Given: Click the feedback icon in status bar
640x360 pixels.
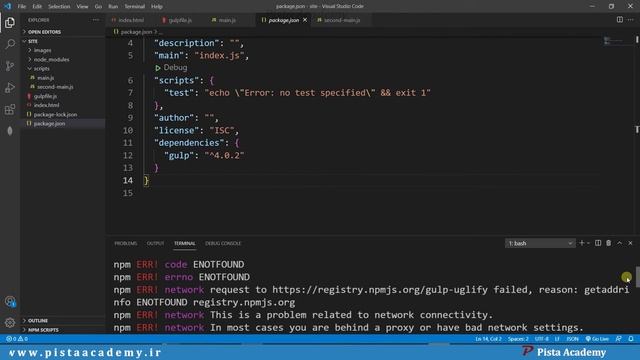Looking at the screenshot, I should click(x=619, y=339).
